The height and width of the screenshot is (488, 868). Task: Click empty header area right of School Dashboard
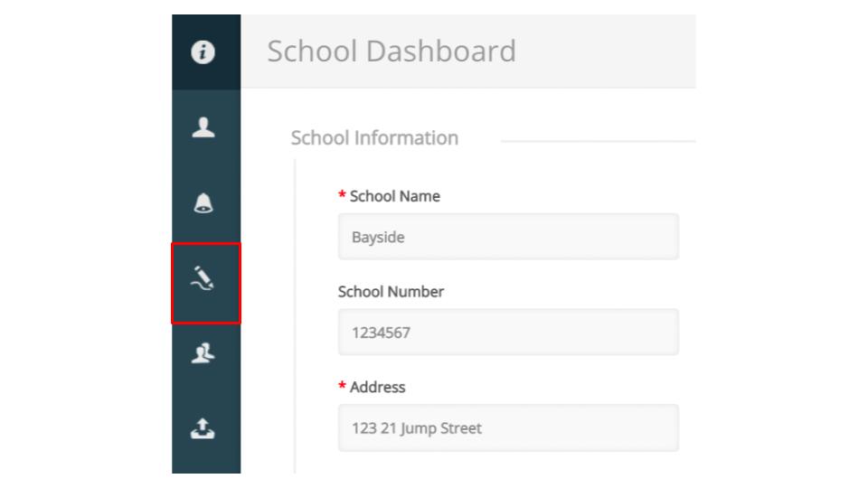pyautogui.click(x=615, y=51)
